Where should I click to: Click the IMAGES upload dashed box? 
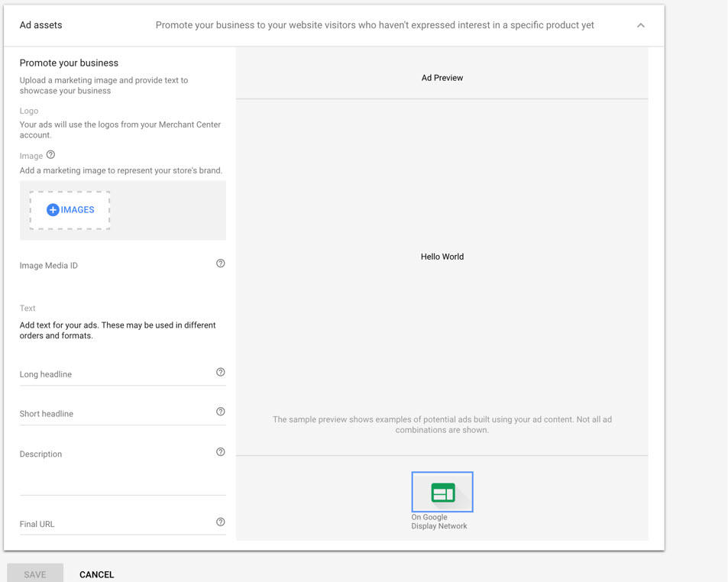tap(70, 210)
